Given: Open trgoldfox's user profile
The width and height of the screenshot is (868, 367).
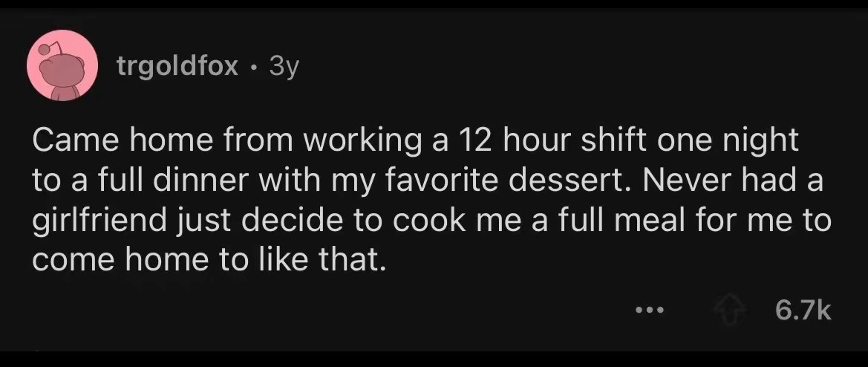Looking at the screenshot, I should (x=177, y=68).
